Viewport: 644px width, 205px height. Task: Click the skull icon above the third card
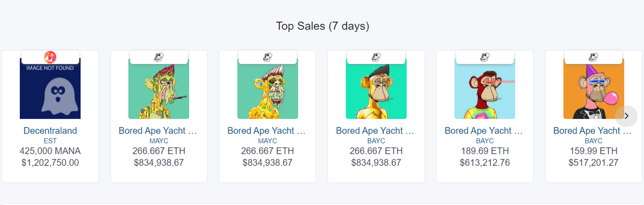pos(268,57)
